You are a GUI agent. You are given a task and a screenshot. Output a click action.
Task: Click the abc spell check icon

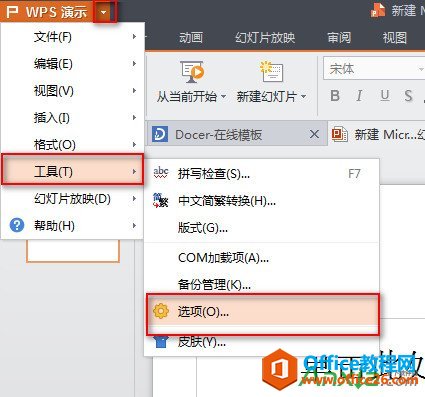point(161,173)
